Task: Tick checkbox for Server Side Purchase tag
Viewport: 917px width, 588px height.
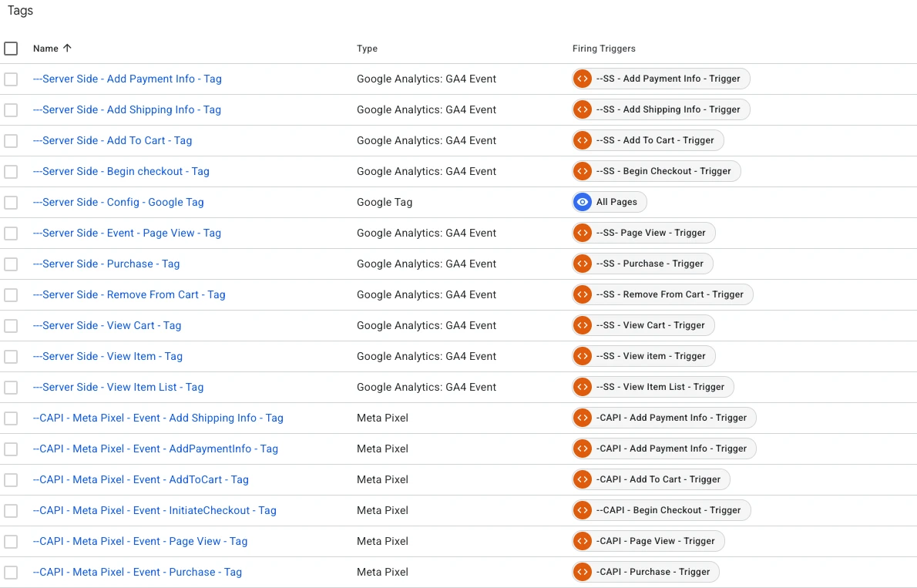Action: (x=11, y=264)
